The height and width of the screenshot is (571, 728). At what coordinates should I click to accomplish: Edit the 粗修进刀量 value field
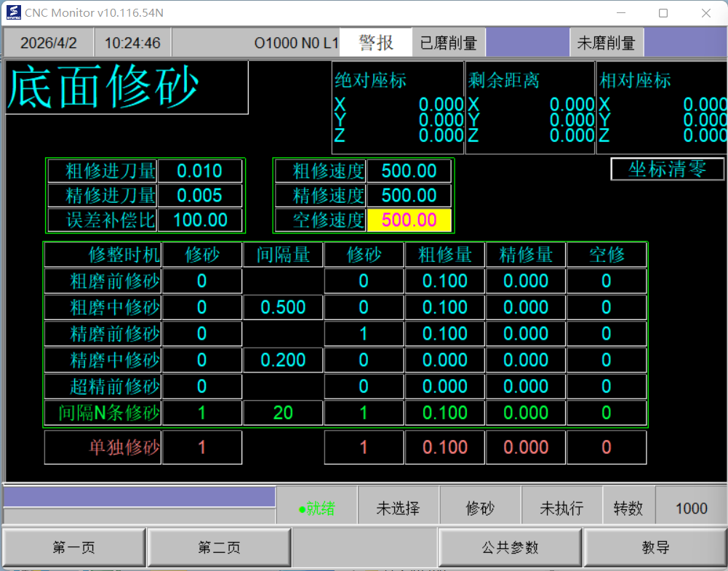pos(200,172)
